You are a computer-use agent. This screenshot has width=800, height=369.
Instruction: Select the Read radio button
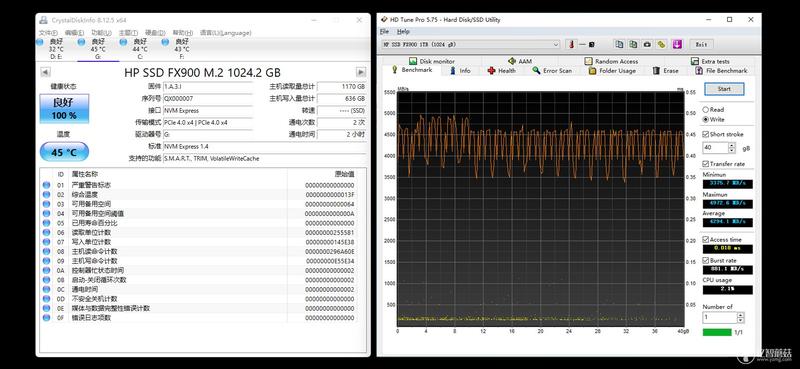(x=706, y=109)
